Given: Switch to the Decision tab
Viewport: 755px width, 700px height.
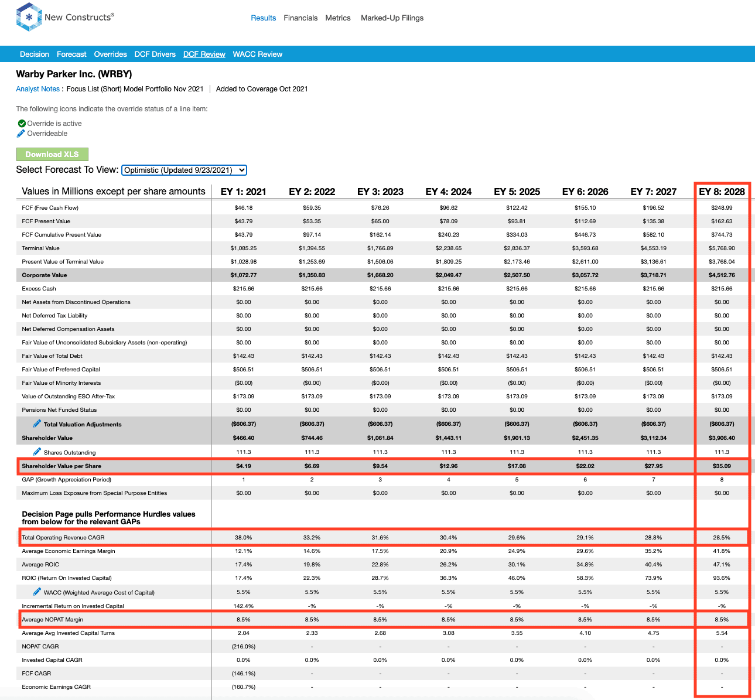Looking at the screenshot, I should pos(35,54).
